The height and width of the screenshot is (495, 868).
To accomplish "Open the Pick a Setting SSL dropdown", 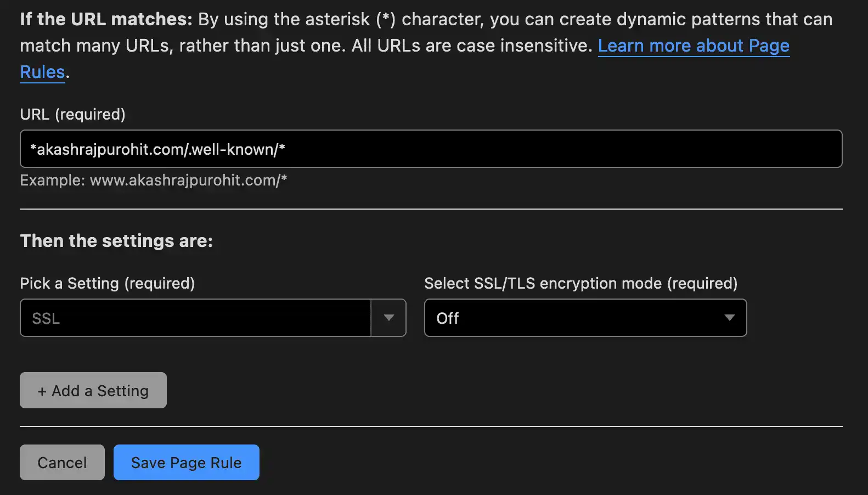I will click(x=213, y=318).
